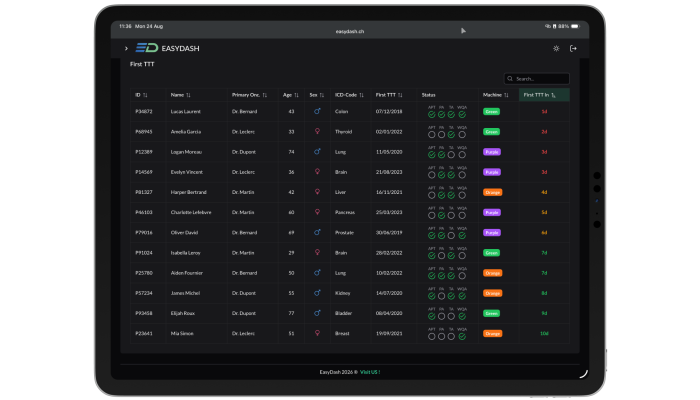Click male icon for Aiden Fournier
This screenshot has height=400, width=700.
[317, 272]
